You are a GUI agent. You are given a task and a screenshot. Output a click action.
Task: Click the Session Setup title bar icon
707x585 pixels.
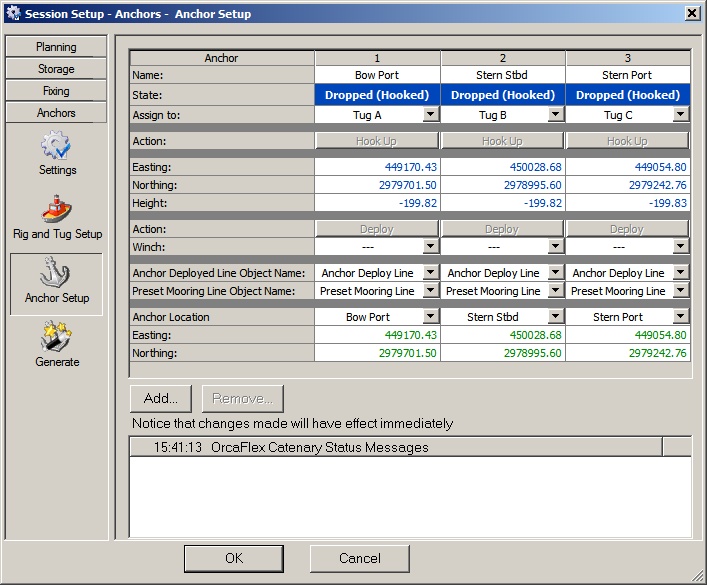tap(13, 14)
